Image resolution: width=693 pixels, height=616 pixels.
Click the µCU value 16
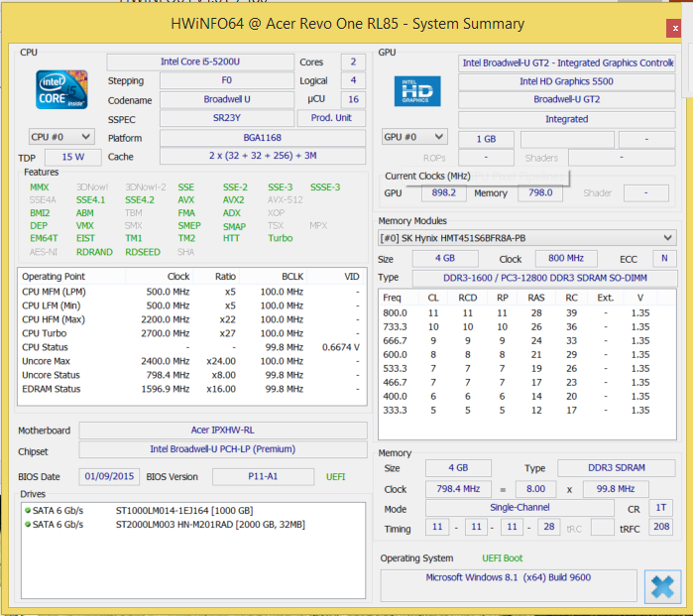353,99
